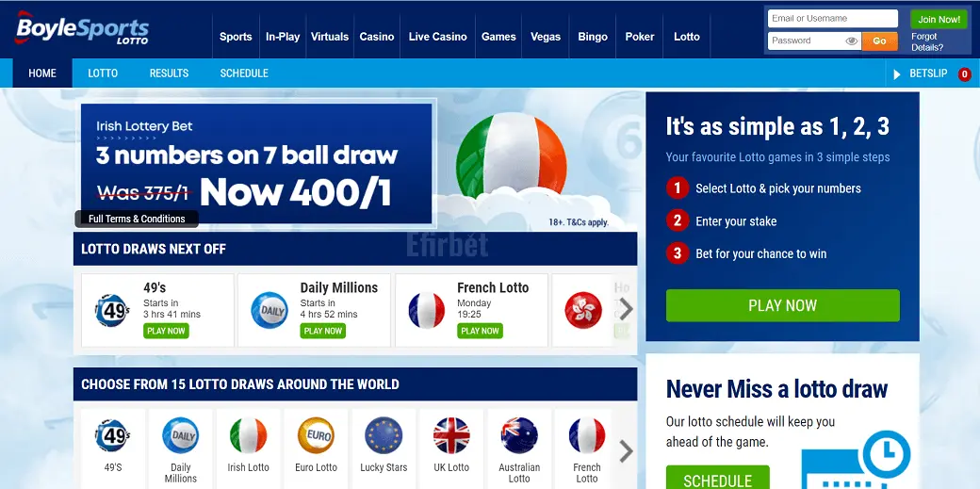Click the 'Enter your stake' step text
Image resolution: width=980 pixels, height=489 pixels.
tap(736, 221)
